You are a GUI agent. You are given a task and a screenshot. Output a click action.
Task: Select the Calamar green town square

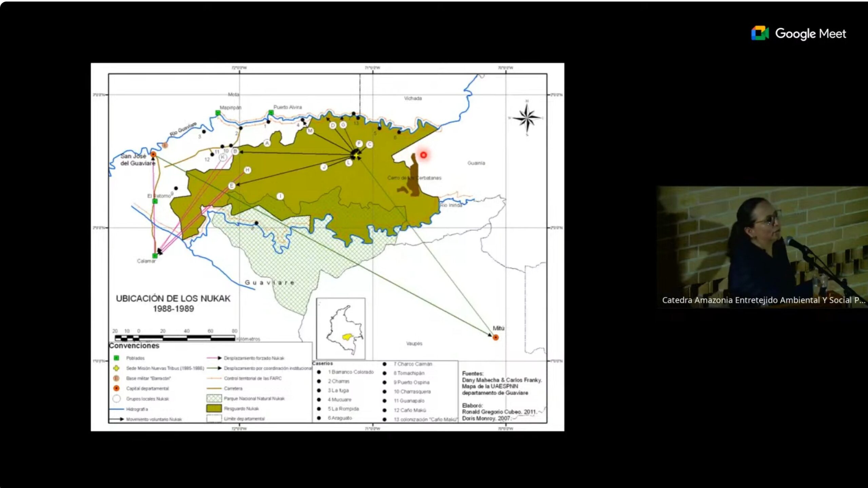point(155,256)
